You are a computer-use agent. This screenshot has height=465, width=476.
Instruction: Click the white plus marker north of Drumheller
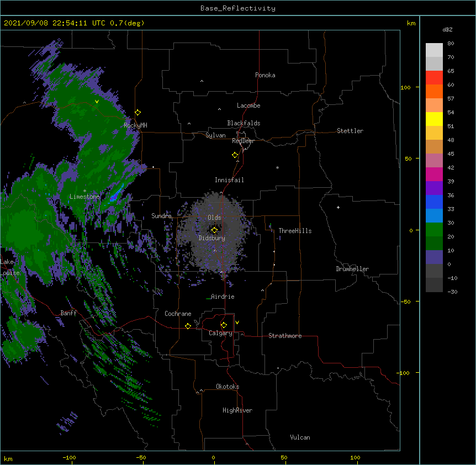[338, 207]
